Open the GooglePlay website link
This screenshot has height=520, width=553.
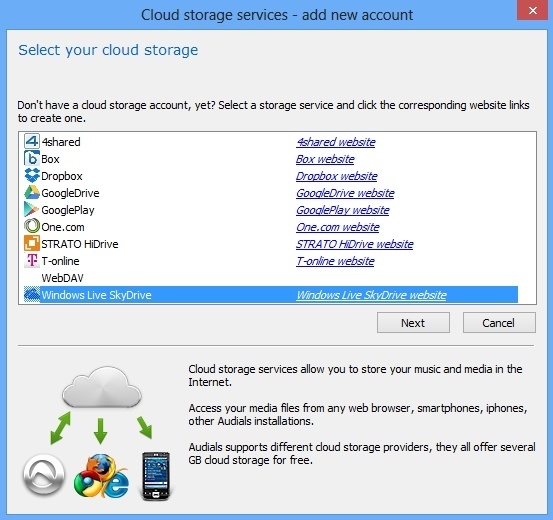point(342,210)
